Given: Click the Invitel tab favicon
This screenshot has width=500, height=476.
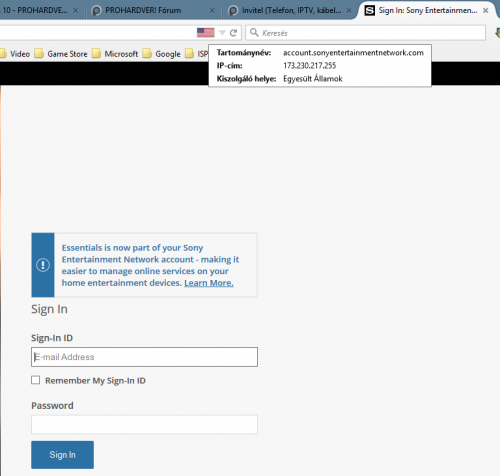Looking at the screenshot, I should pos(233,11).
